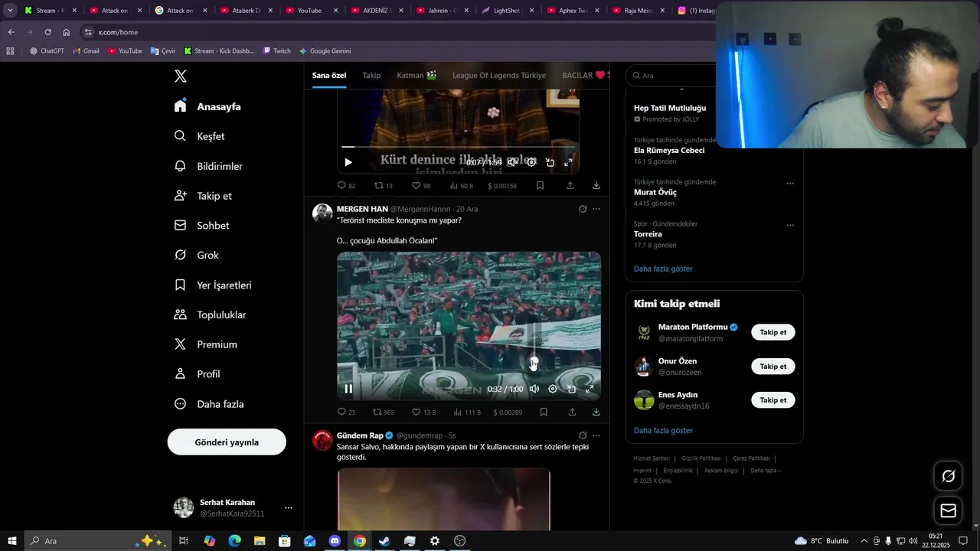The height and width of the screenshot is (551, 980).
Task: Share the post with 60 B views
Action: [570, 185]
